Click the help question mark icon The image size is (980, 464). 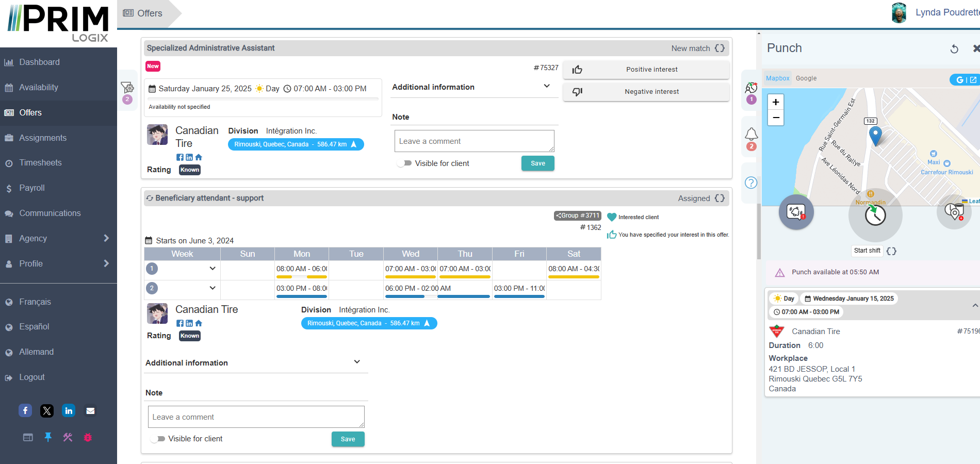[x=751, y=183]
